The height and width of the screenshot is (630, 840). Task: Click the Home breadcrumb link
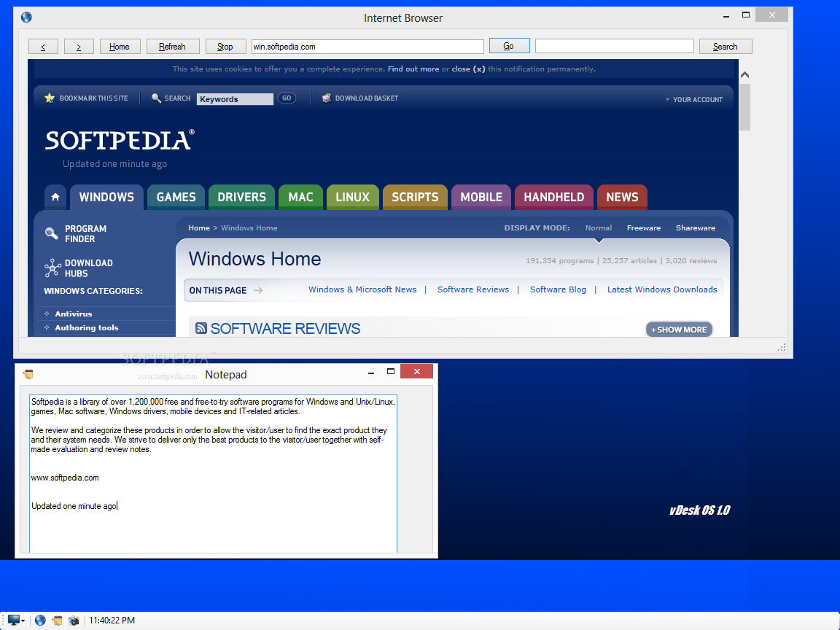tap(199, 227)
